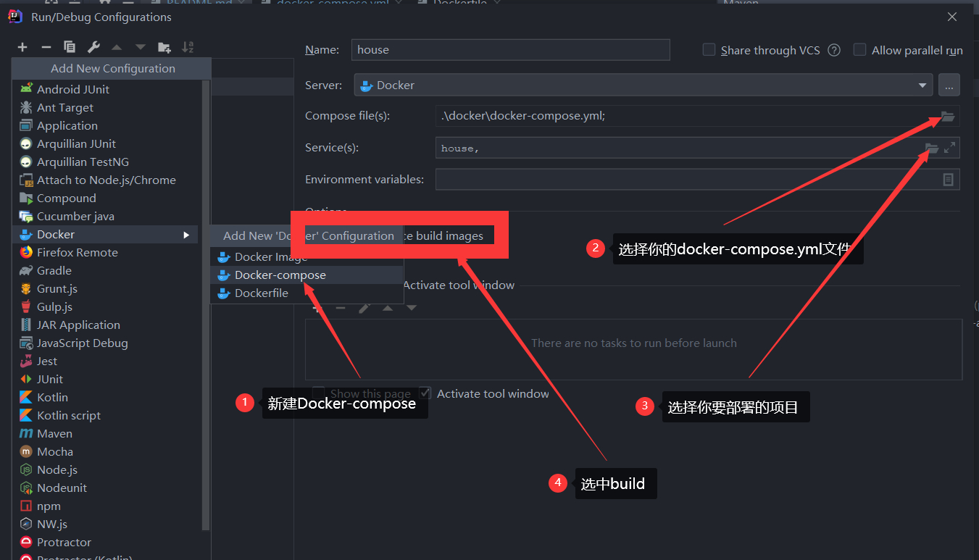Open the Service(s) folder picker icon
This screenshot has width=979, height=560.
pyautogui.click(x=932, y=148)
